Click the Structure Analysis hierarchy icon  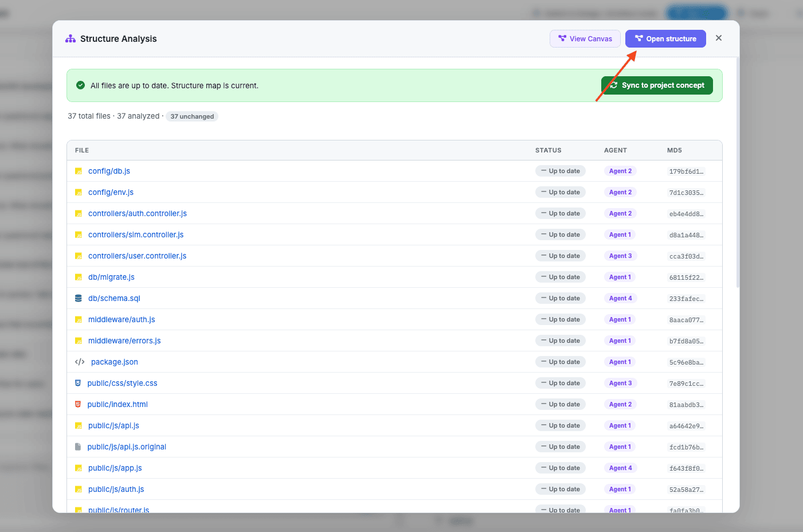70,39
